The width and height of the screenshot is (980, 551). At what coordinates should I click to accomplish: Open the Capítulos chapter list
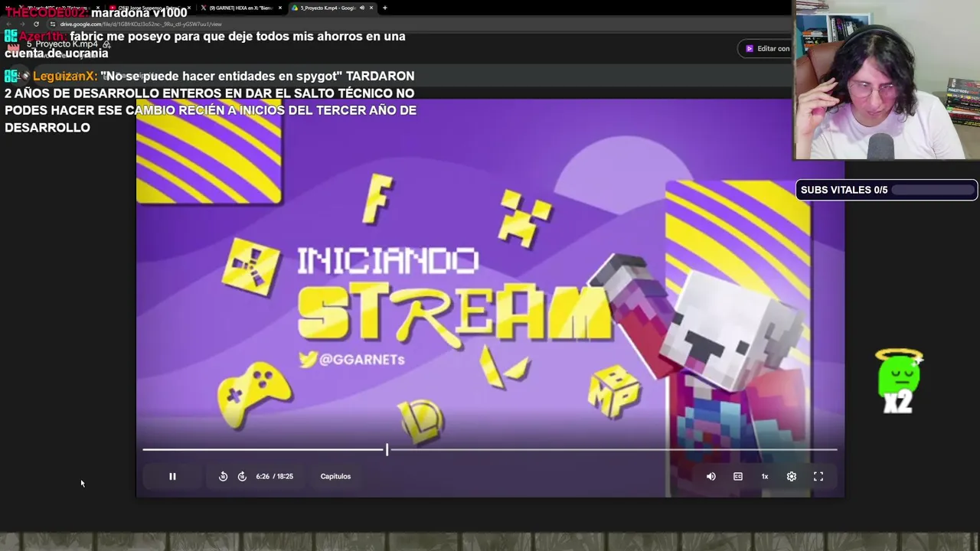(x=335, y=476)
